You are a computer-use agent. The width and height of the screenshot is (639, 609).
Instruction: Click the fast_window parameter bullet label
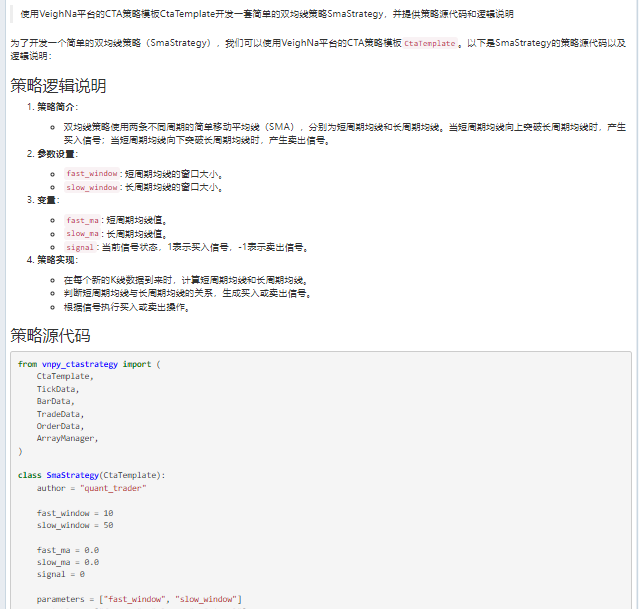click(92, 174)
